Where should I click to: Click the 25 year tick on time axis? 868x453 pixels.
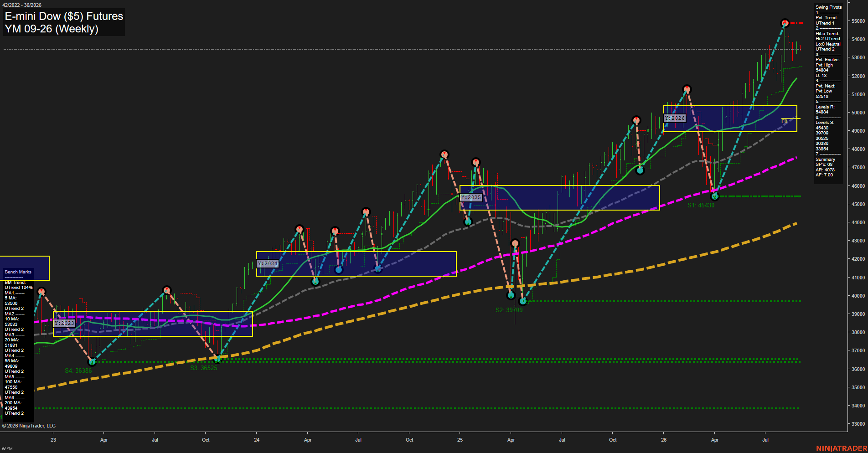(x=460, y=440)
